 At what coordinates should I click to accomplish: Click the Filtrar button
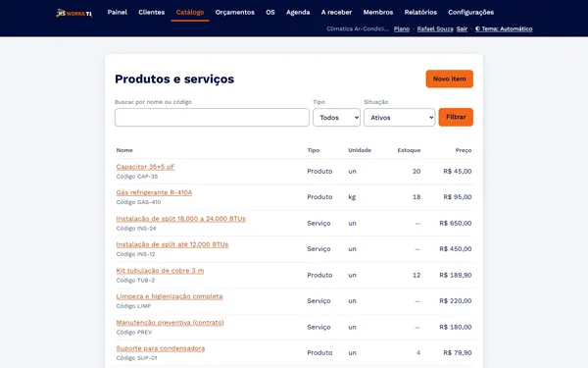click(x=456, y=117)
